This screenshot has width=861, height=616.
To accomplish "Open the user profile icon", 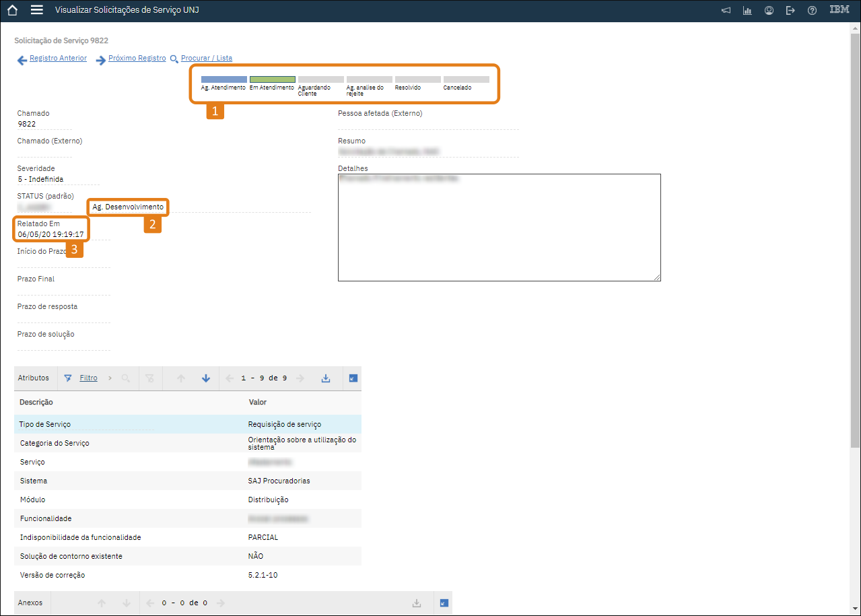I will (769, 11).
